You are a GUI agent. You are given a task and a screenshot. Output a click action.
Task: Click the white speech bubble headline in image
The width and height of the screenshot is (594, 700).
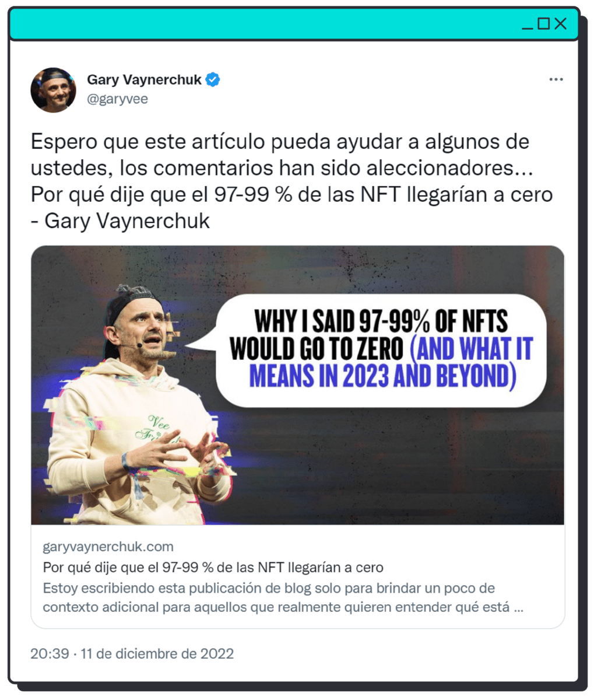tap(382, 350)
